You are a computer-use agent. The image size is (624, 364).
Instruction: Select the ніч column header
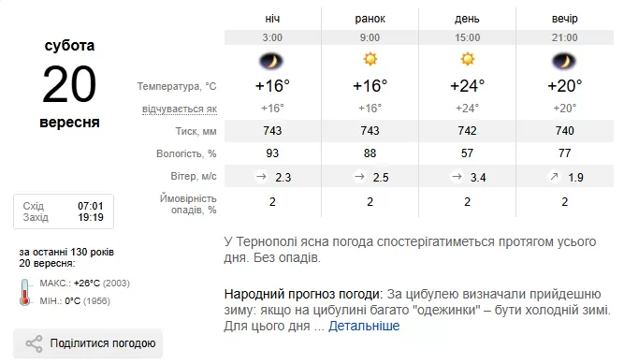click(272, 19)
